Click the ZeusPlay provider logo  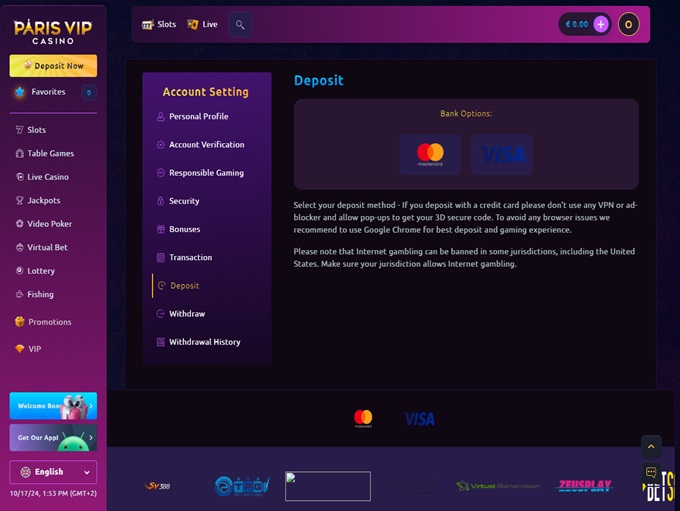coord(585,486)
